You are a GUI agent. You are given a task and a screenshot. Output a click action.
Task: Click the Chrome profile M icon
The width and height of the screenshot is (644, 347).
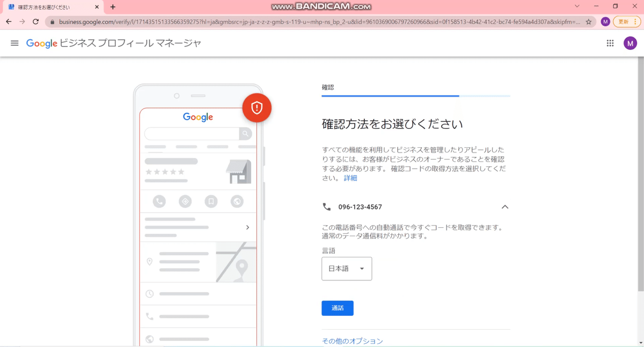(x=605, y=21)
